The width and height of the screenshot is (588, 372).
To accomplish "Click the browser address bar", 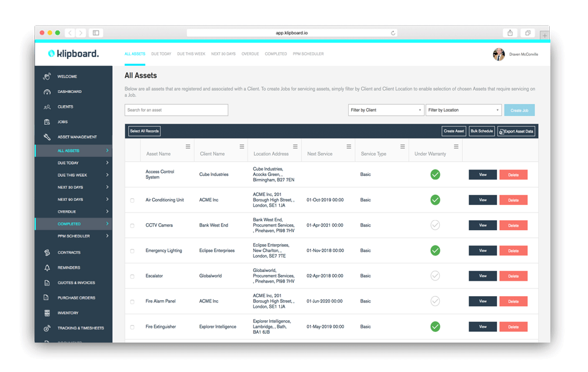I will click(292, 33).
